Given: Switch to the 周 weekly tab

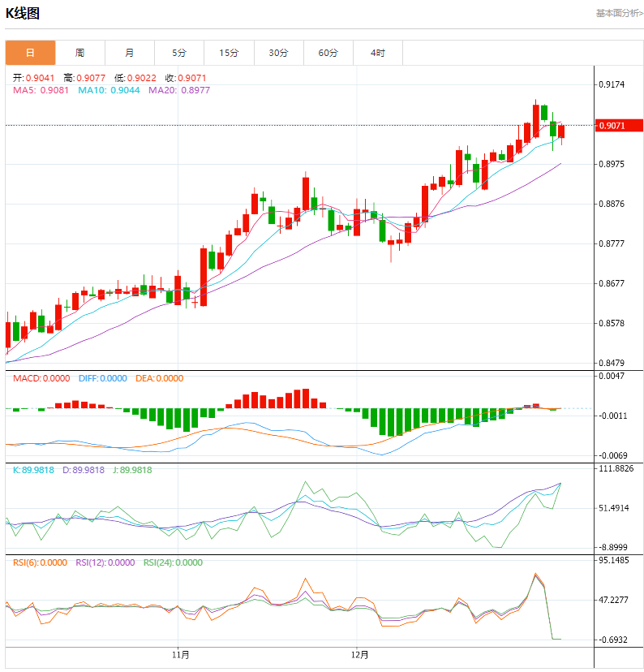Looking at the screenshot, I should point(80,53).
